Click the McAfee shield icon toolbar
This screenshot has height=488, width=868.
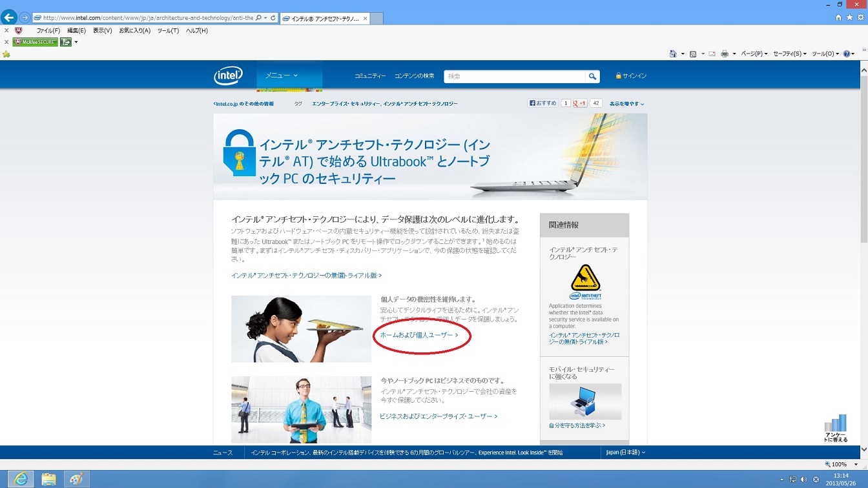tap(18, 30)
